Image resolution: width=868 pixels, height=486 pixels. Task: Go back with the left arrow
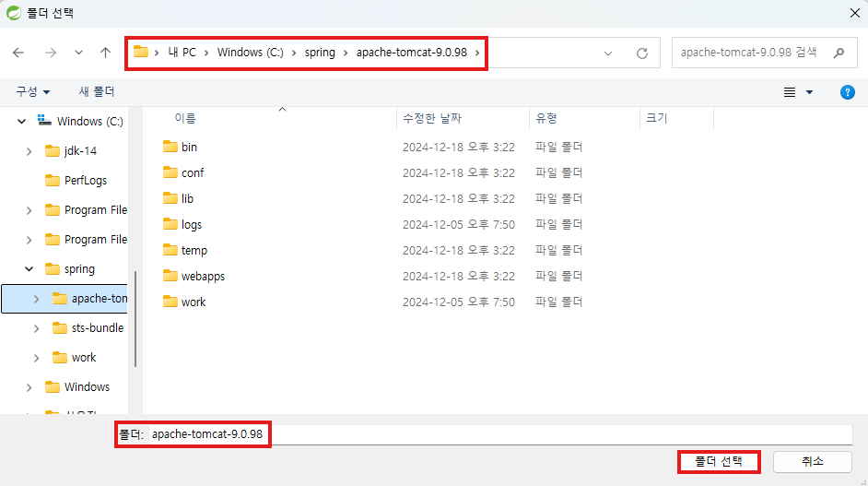[18, 53]
